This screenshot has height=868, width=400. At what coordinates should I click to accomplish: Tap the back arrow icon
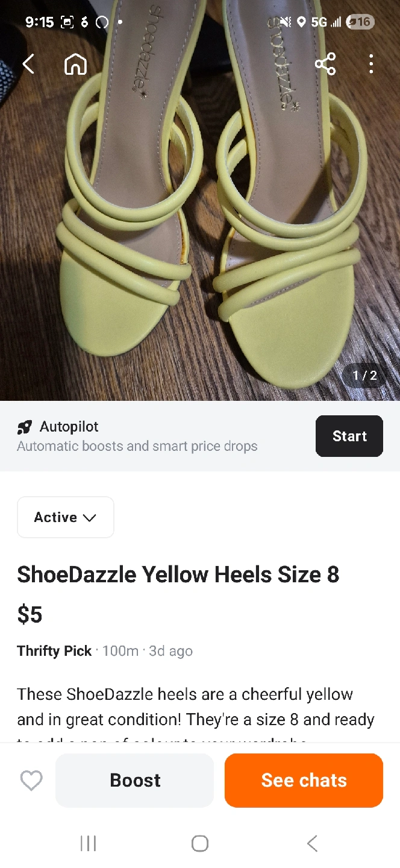click(x=28, y=64)
